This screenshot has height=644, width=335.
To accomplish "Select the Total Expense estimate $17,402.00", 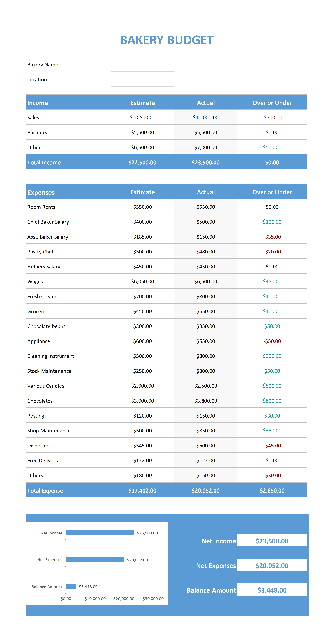I will click(142, 490).
